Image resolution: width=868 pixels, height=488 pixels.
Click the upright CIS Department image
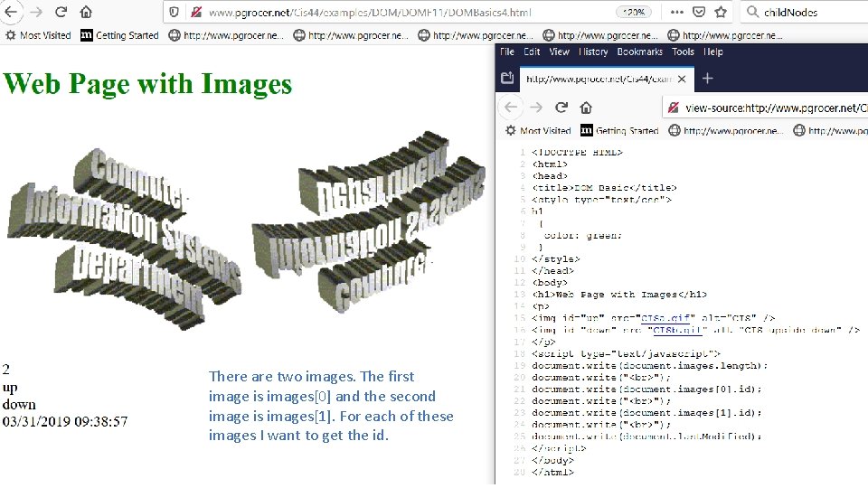[125, 238]
